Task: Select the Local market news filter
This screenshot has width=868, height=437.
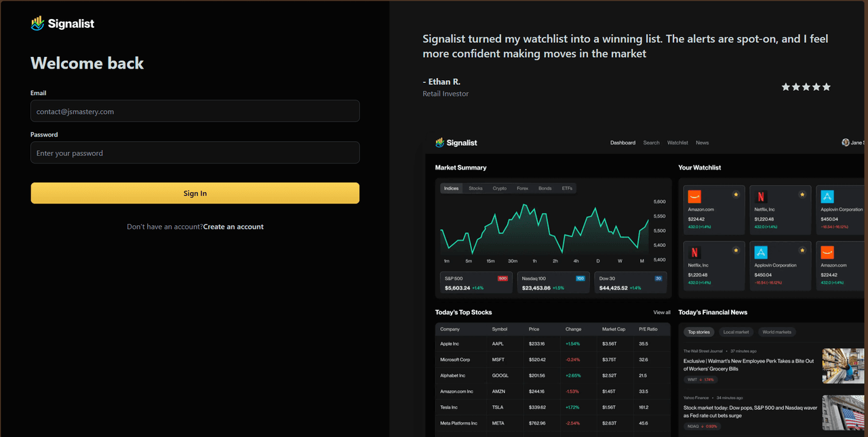Action: [736, 332]
